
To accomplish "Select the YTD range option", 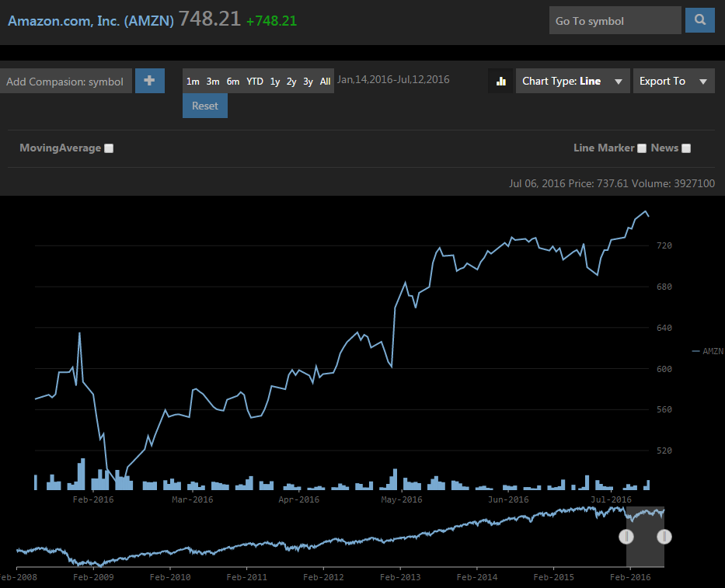I will point(255,82).
